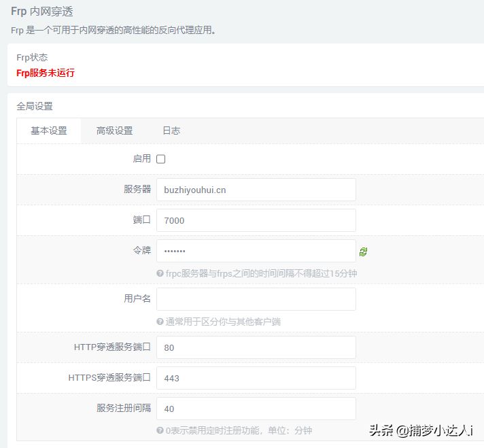The width and height of the screenshot is (484, 448).
Task: Click the 服务器 field label
Action: (137, 189)
